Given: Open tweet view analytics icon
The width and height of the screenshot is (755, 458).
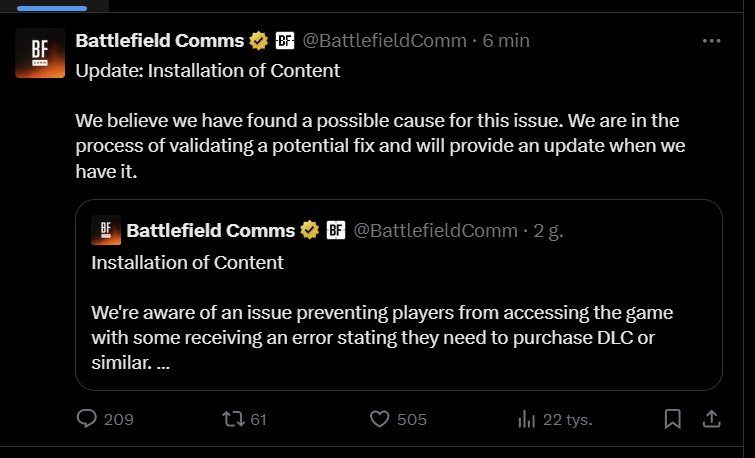Looking at the screenshot, I should pyautogui.click(x=526, y=419).
